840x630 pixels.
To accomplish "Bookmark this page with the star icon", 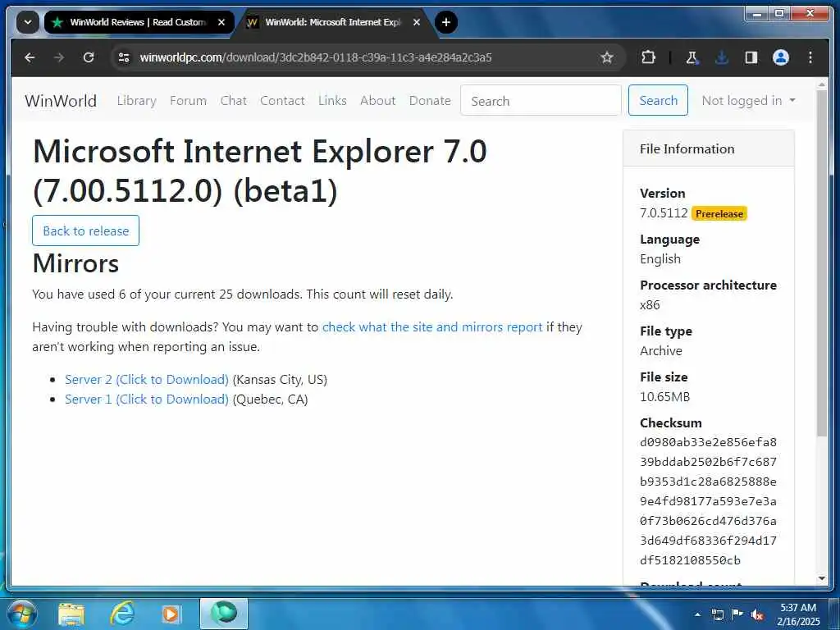I will (x=606, y=57).
